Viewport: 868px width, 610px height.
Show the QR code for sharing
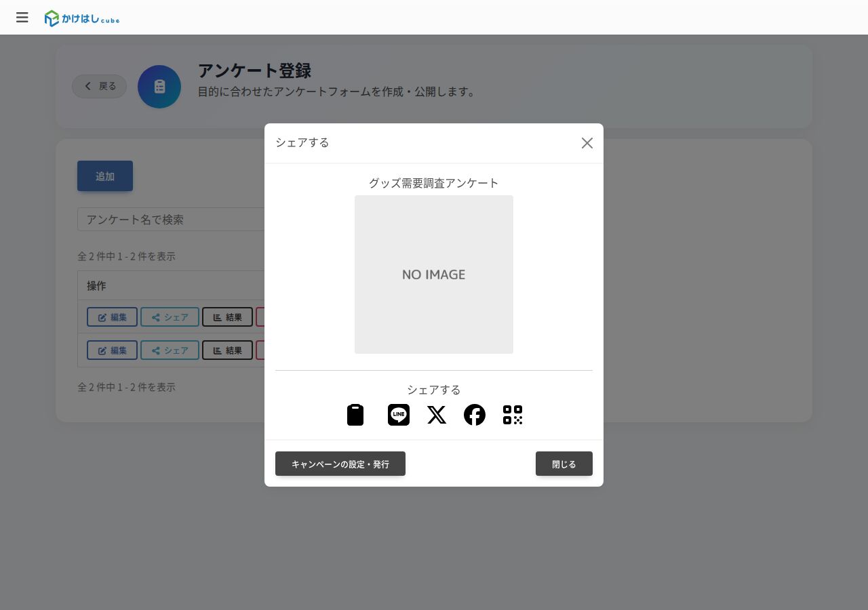tap(513, 415)
